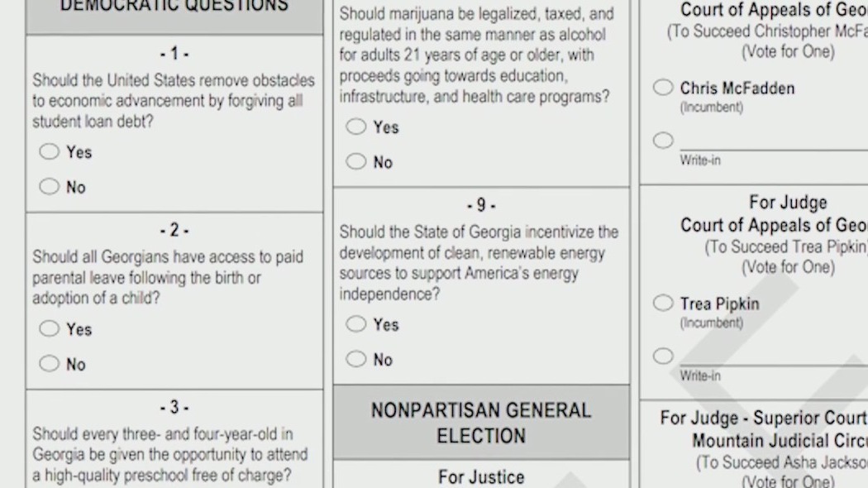Vote for Trea Pipkin incumbent
This screenshot has height=488, width=868.
(663, 303)
